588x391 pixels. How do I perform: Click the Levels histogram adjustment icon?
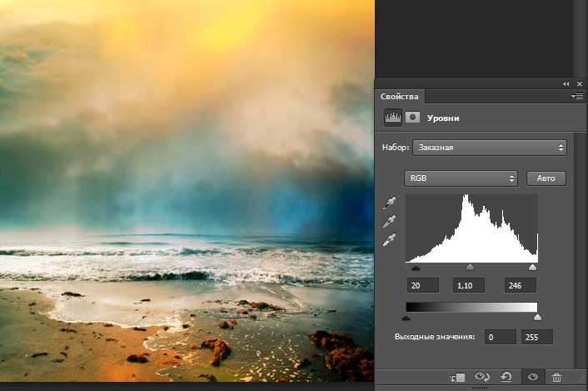392,118
